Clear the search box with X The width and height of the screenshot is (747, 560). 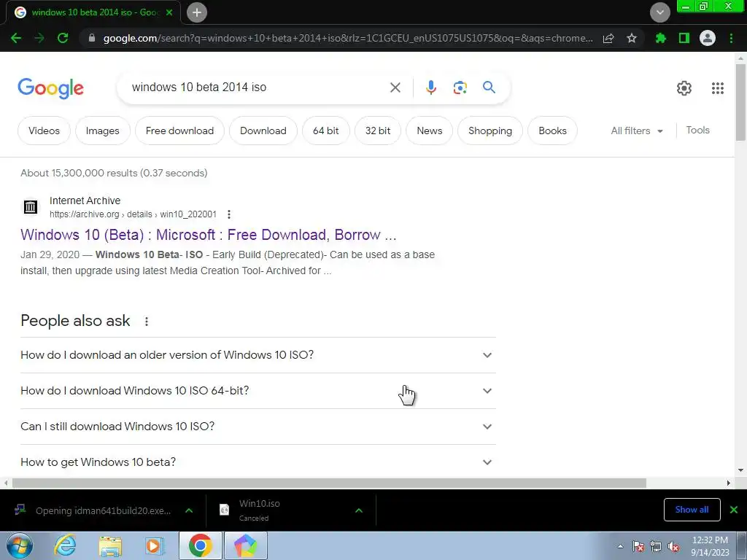[395, 87]
